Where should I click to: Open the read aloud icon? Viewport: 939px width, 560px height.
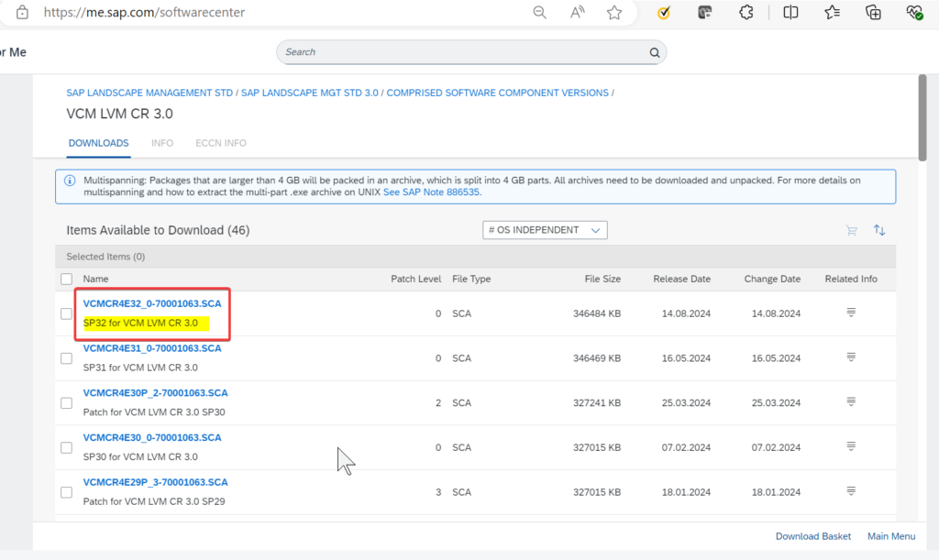[578, 12]
